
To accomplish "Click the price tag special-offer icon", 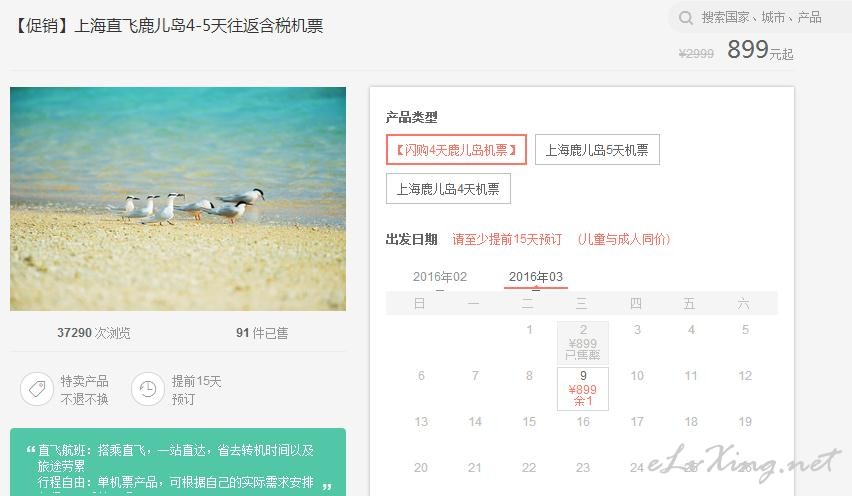I will 37,389.
